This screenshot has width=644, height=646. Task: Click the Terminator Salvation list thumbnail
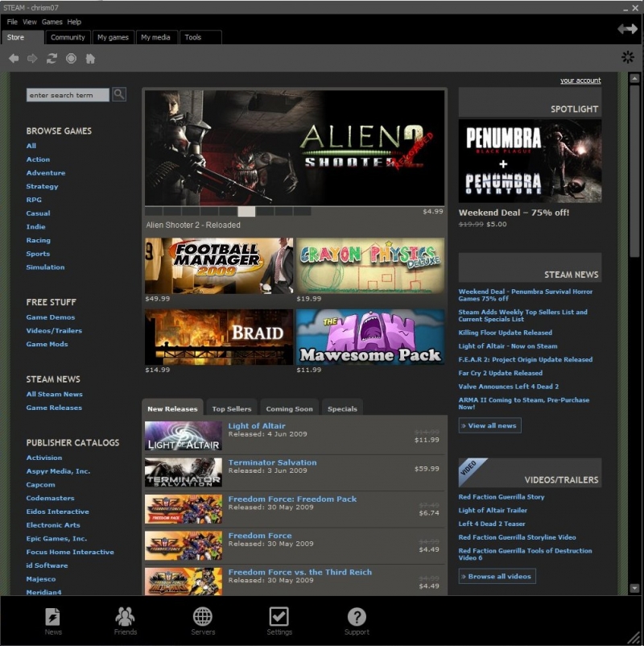pos(184,472)
